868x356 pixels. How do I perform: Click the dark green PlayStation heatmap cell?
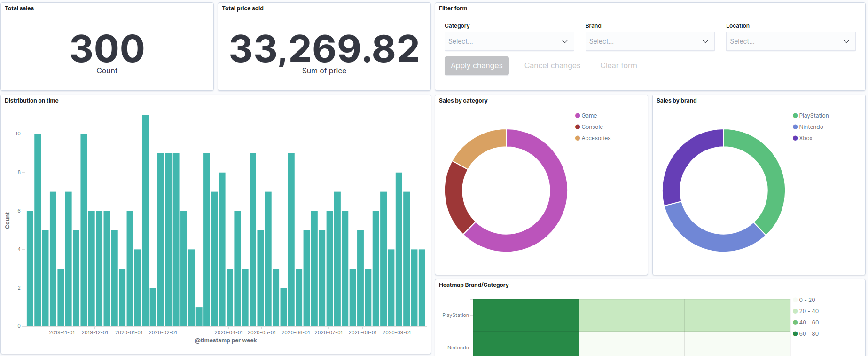(526, 315)
